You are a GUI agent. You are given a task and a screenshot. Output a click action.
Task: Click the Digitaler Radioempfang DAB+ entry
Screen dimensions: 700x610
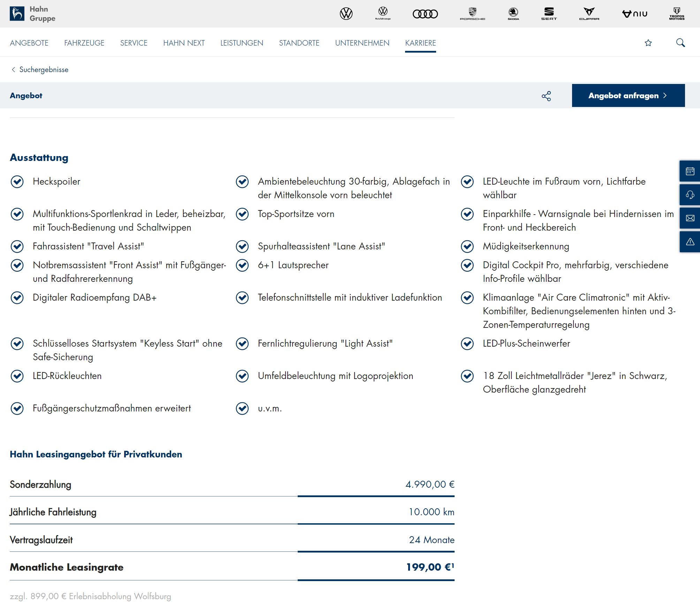tap(95, 298)
